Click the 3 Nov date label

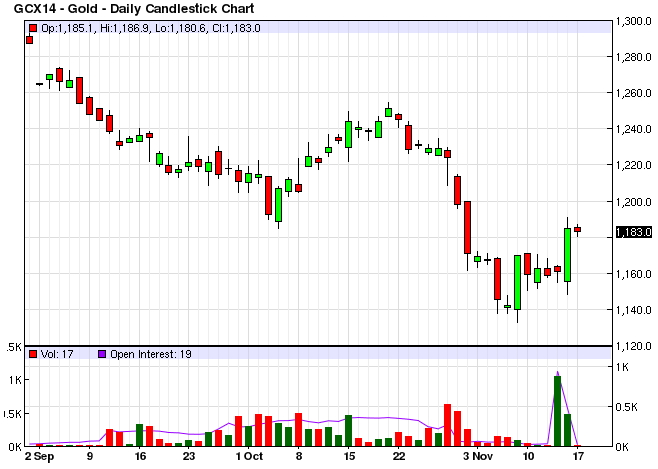pos(478,456)
